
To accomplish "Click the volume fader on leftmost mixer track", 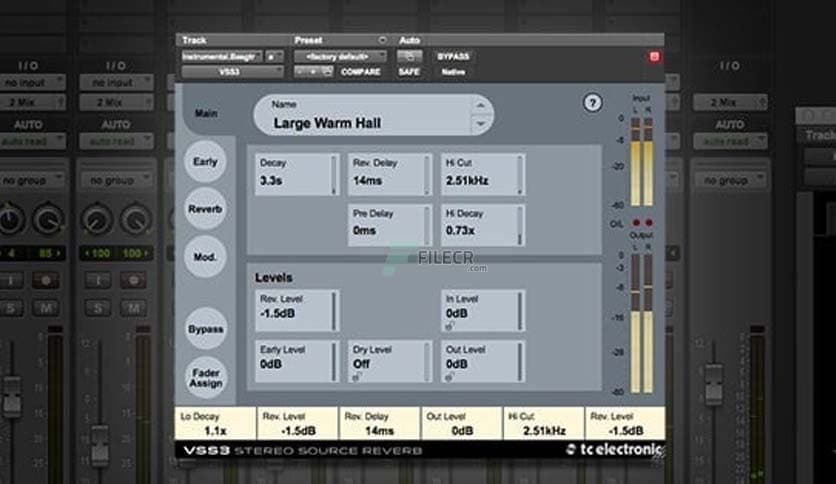I will click(x=11, y=397).
